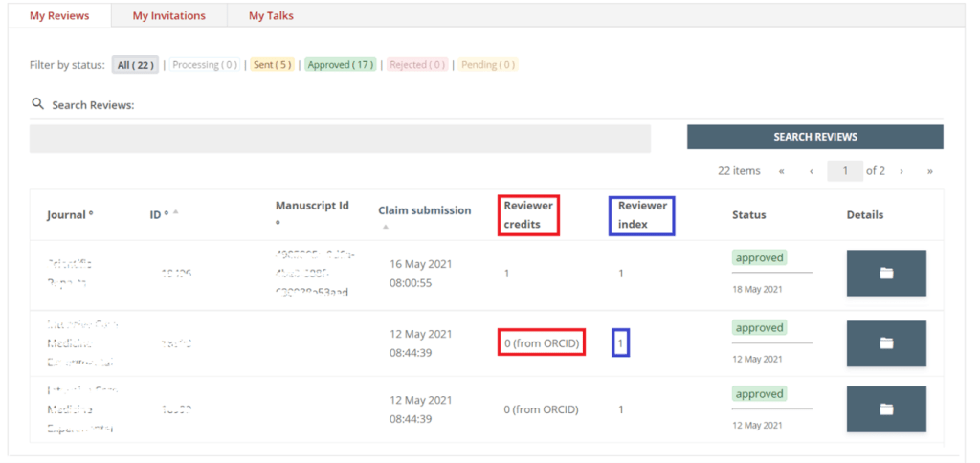Switch to My Invitations tab
This screenshot has height=463, width=980.
[x=168, y=16]
